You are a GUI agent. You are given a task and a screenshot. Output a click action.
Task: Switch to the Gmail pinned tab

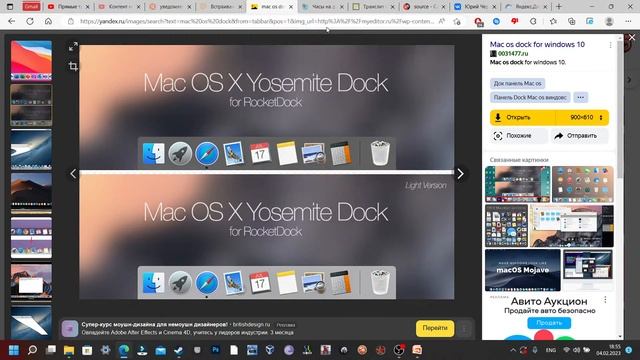pos(31,7)
